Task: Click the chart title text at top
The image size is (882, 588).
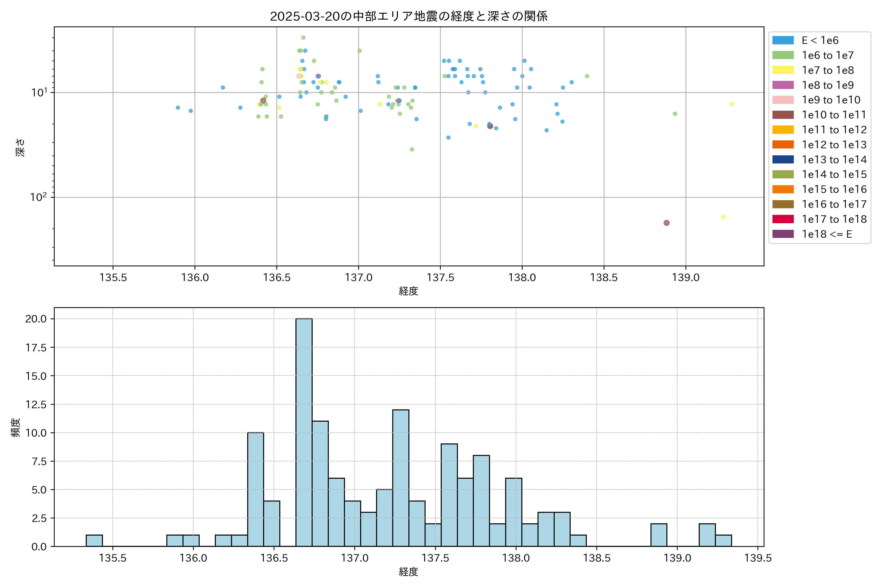Action: point(409,16)
